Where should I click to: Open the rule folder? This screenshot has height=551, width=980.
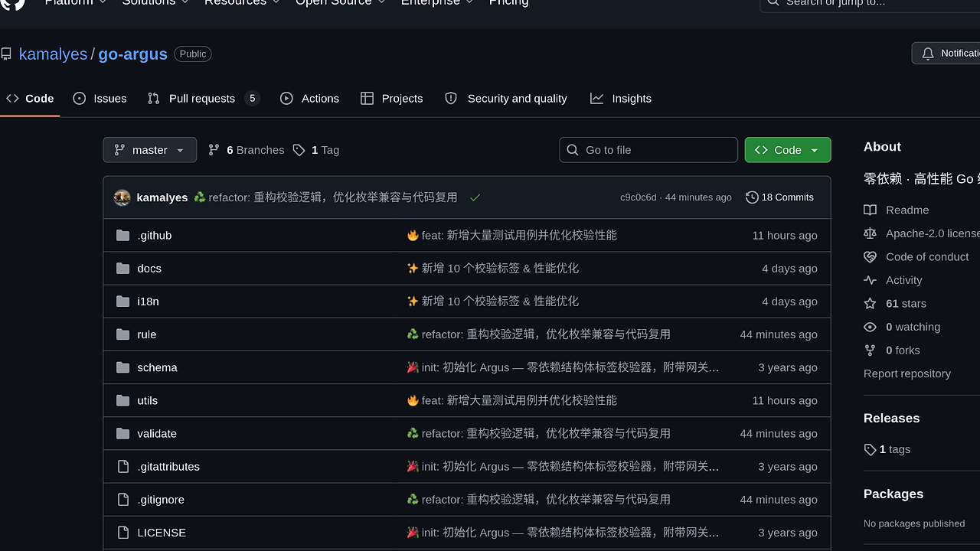147,334
